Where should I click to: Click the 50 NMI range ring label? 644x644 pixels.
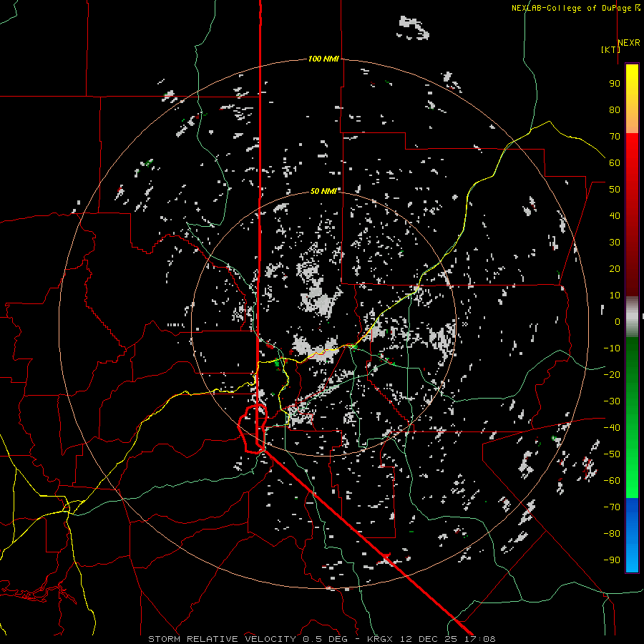pyautogui.click(x=323, y=191)
